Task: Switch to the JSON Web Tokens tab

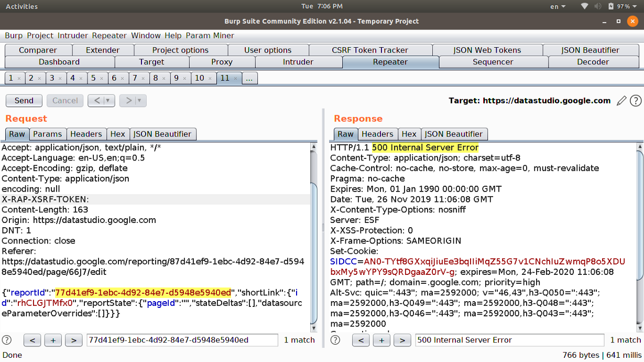Action: pyautogui.click(x=487, y=50)
